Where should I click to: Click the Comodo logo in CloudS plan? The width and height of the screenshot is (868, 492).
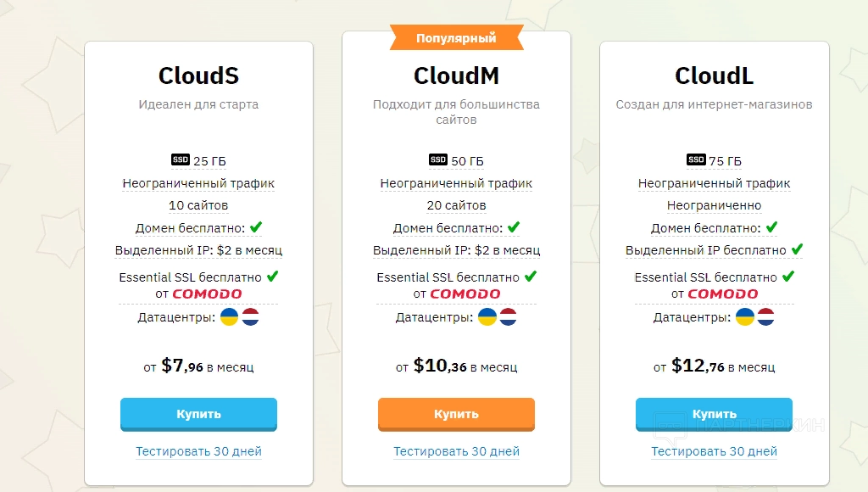pyautogui.click(x=208, y=294)
